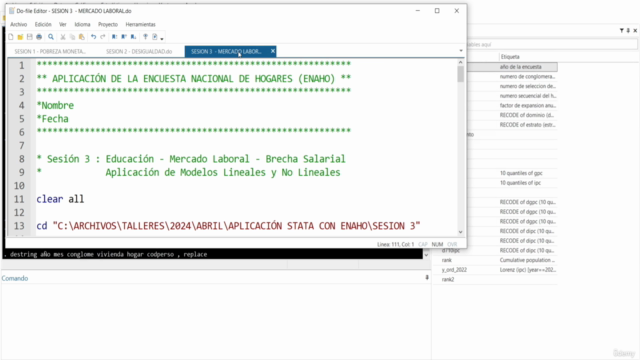This screenshot has width=640, height=360.
Task: Open the run icon's dropdown arrow
Action: 162,38
